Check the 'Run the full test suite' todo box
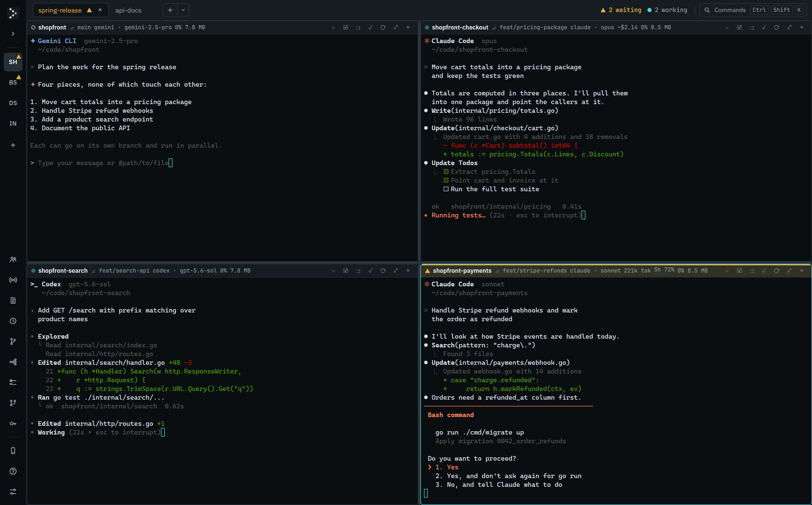The width and height of the screenshot is (812, 505). (446, 189)
